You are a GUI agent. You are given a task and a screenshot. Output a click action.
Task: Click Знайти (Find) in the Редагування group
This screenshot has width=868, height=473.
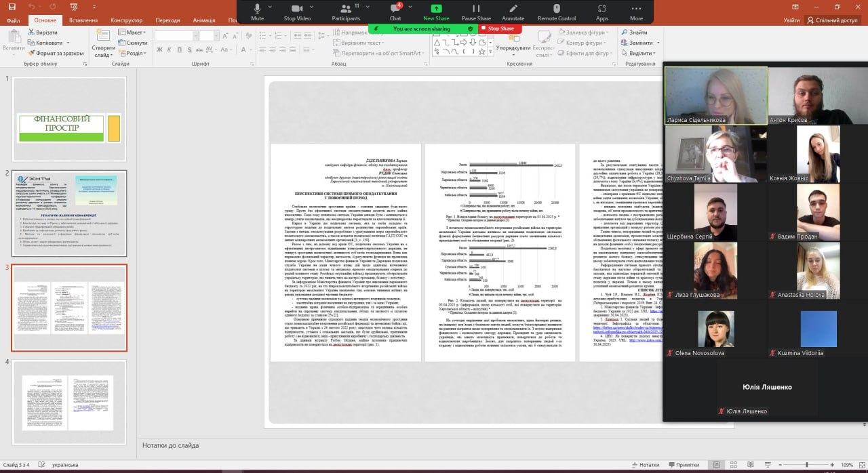coord(633,33)
